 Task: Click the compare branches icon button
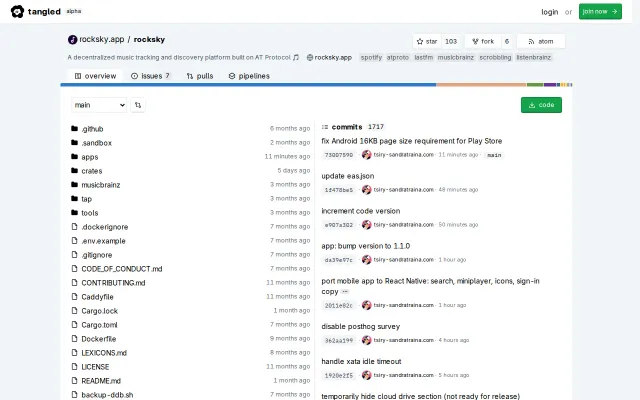138,105
